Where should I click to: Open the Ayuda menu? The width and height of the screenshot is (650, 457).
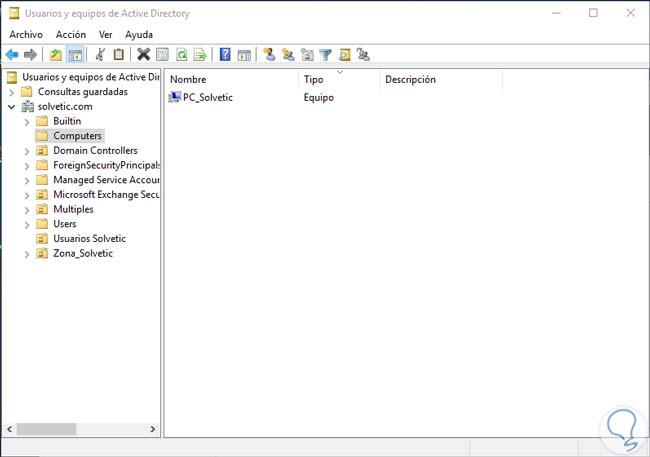tap(139, 34)
